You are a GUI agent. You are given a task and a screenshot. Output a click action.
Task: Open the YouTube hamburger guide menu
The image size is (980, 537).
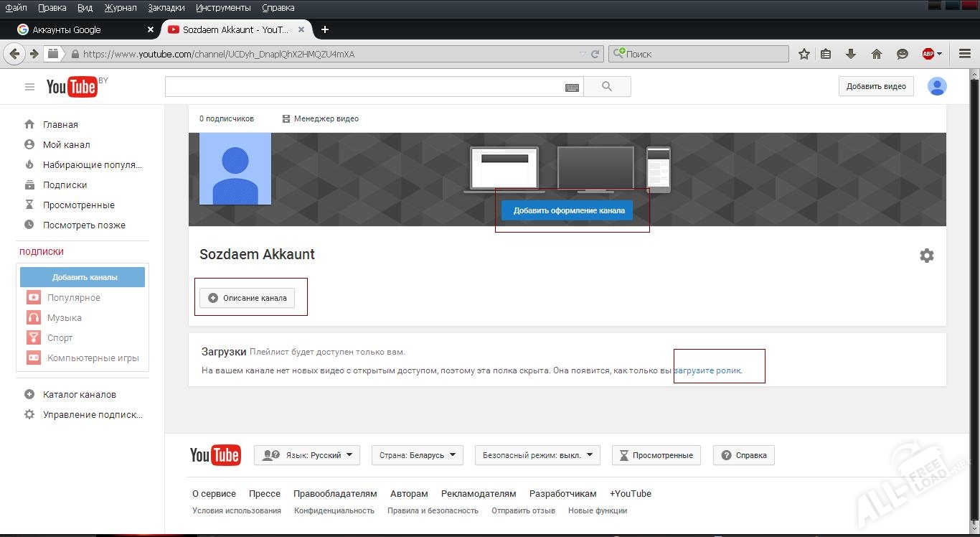29,87
